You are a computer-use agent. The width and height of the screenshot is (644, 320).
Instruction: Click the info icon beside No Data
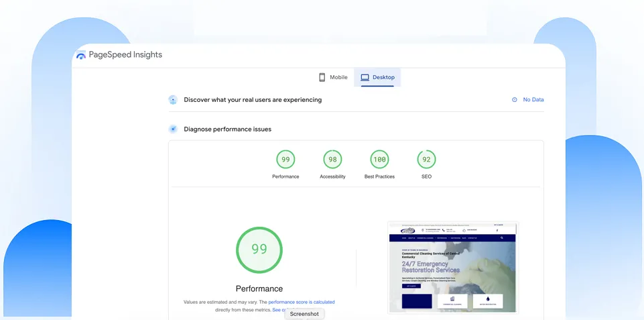point(514,99)
